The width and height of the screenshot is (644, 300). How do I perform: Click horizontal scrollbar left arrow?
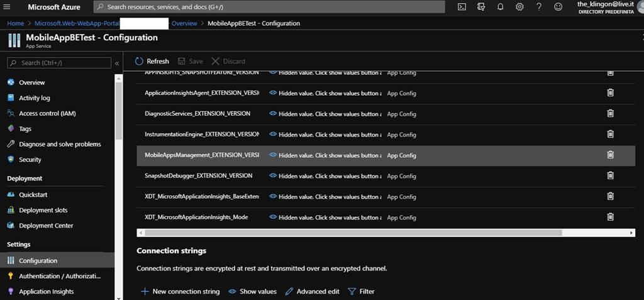[140, 233]
